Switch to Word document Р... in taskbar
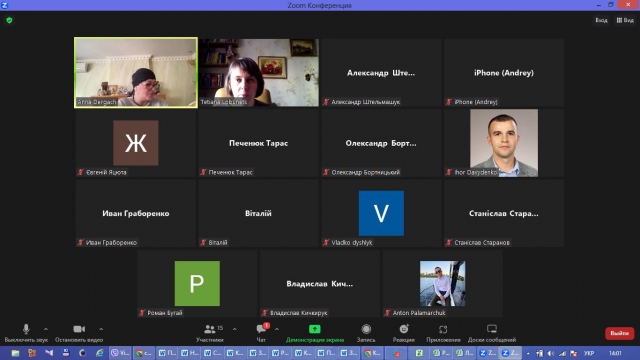Screen dimensions: 640x360 click(x=280, y=353)
